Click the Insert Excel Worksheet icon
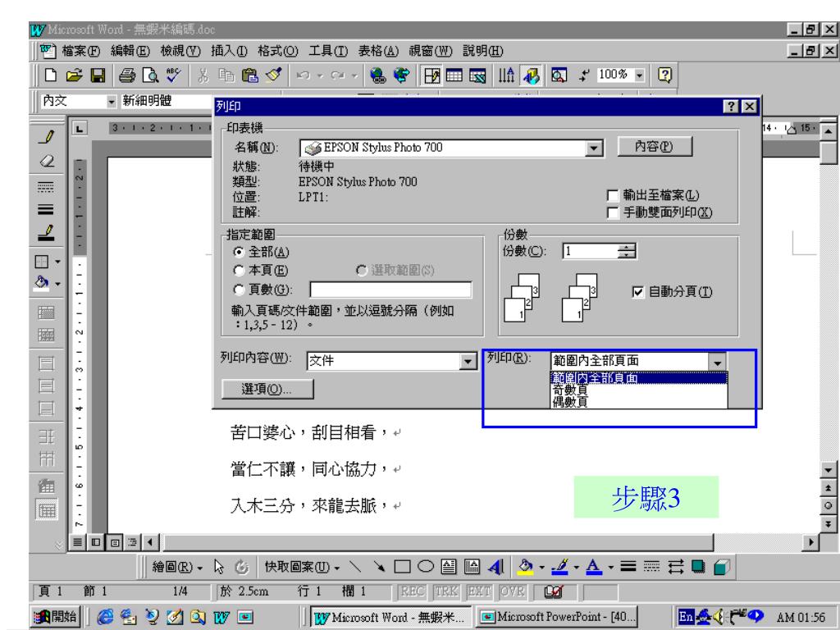 click(x=477, y=75)
